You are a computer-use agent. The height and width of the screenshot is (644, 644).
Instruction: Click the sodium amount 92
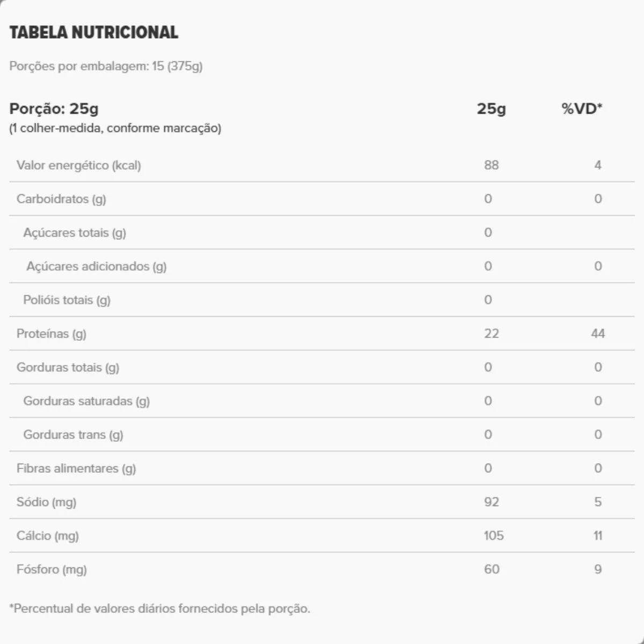click(491, 502)
